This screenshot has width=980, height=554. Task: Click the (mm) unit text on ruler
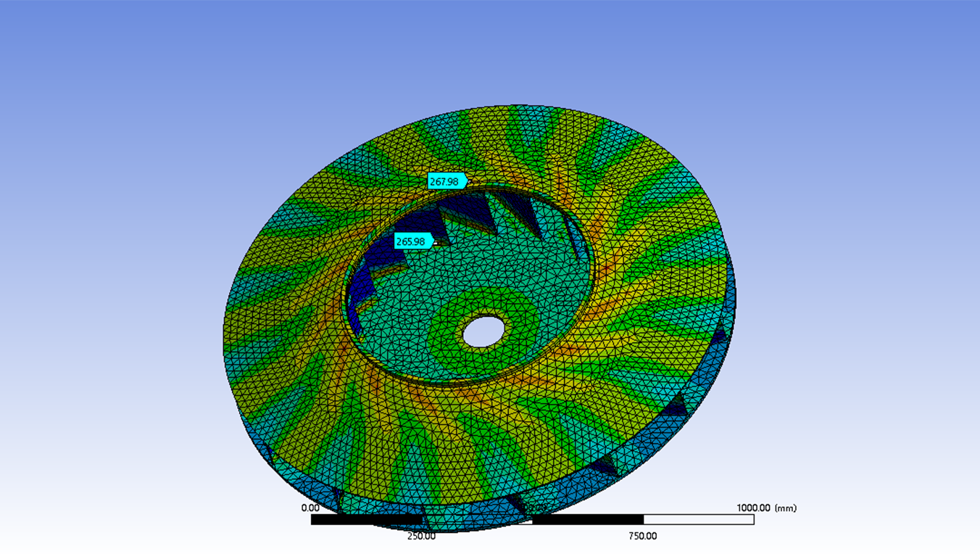(x=786, y=508)
